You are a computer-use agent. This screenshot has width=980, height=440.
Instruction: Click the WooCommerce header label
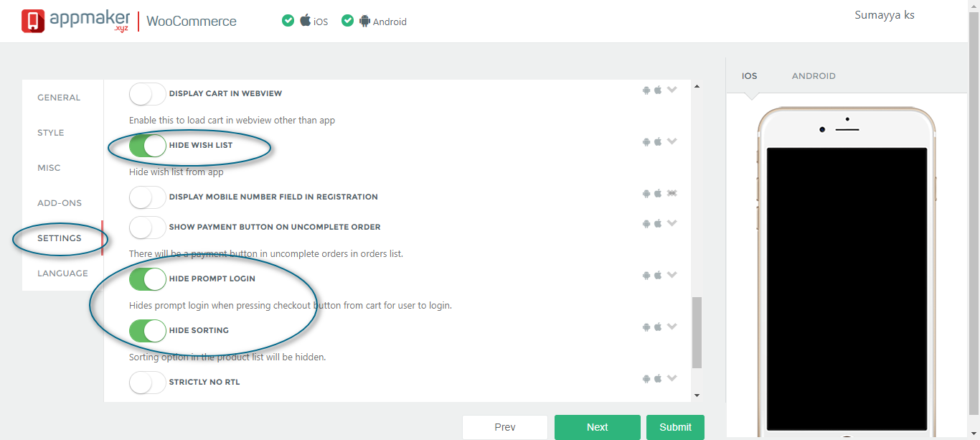pos(192,22)
